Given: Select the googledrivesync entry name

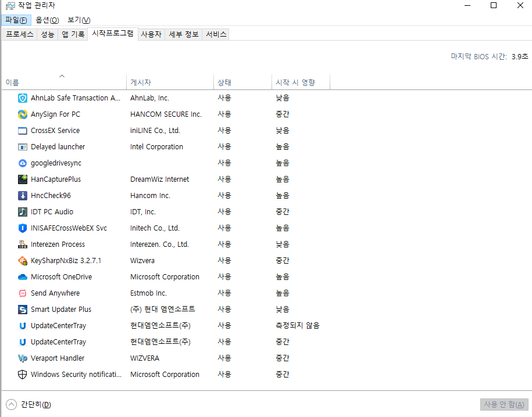Looking at the screenshot, I should [56, 163].
